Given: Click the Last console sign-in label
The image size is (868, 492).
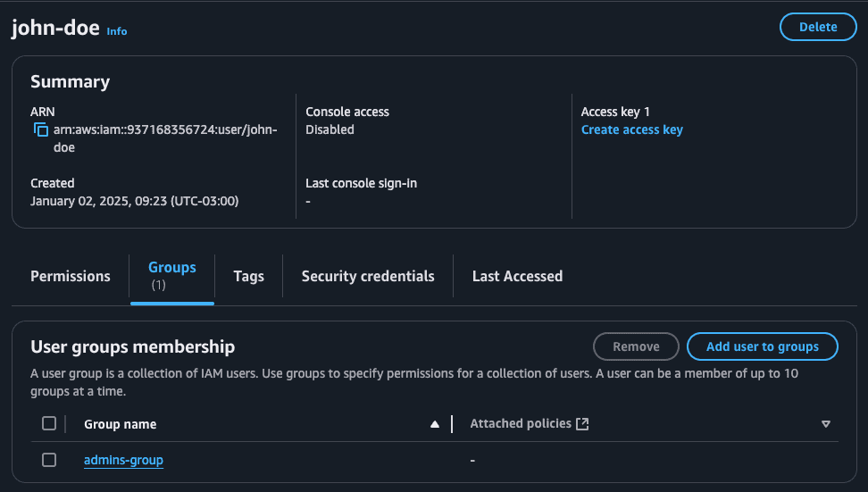Looking at the screenshot, I should (x=362, y=183).
